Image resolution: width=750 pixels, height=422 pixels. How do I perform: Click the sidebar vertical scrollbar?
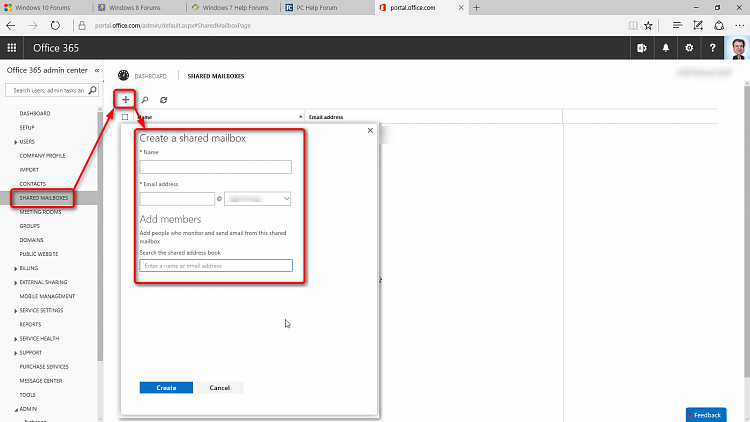[100, 235]
